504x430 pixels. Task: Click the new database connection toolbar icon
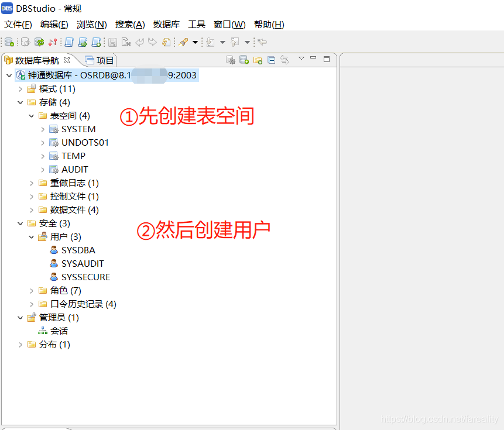click(9, 42)
